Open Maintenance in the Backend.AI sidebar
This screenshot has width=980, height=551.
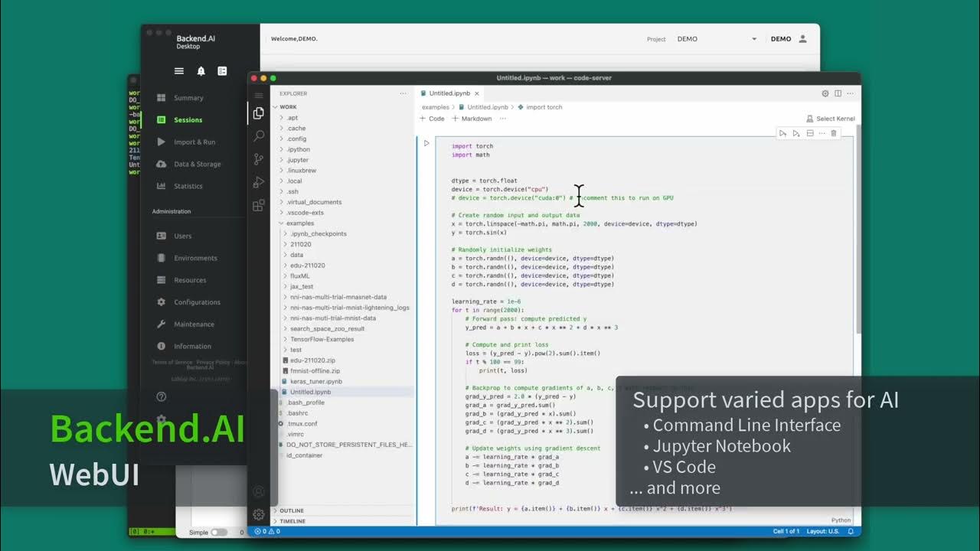pos(194,324)
